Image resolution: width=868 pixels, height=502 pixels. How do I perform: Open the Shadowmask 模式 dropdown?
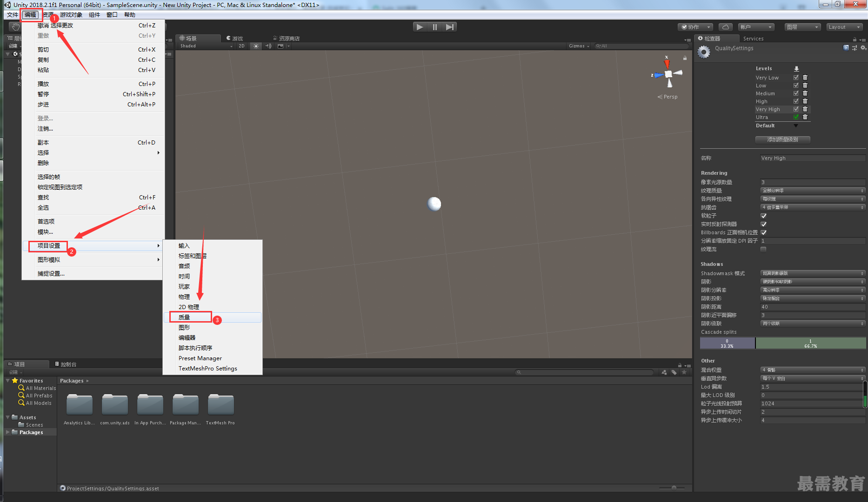[x=813, y=273]
